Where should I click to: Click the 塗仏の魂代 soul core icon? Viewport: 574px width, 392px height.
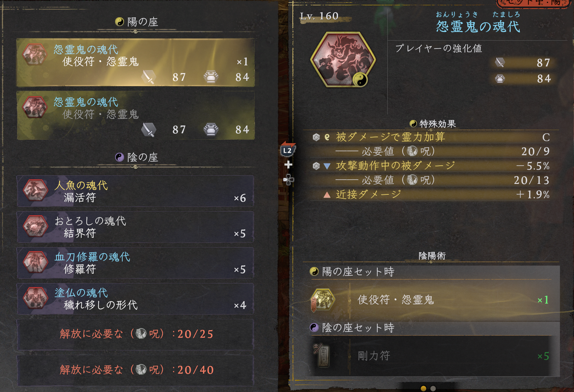(x=35, y=298)
